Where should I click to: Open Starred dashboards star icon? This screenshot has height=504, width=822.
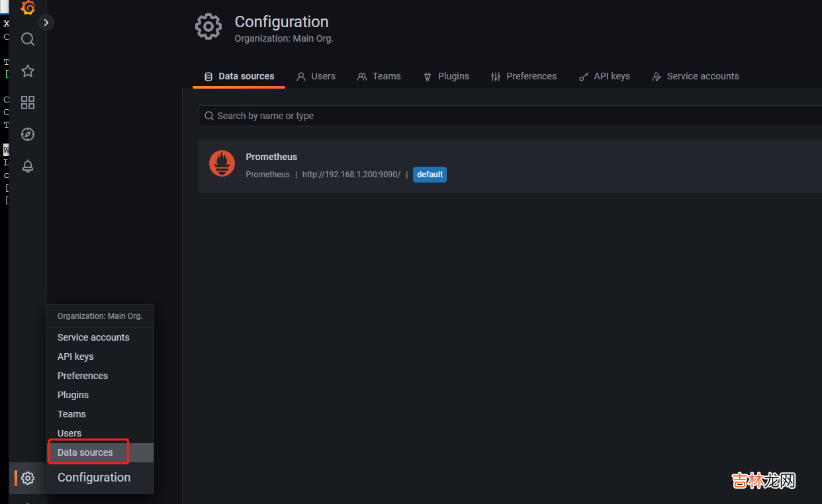tap(28, 71)
